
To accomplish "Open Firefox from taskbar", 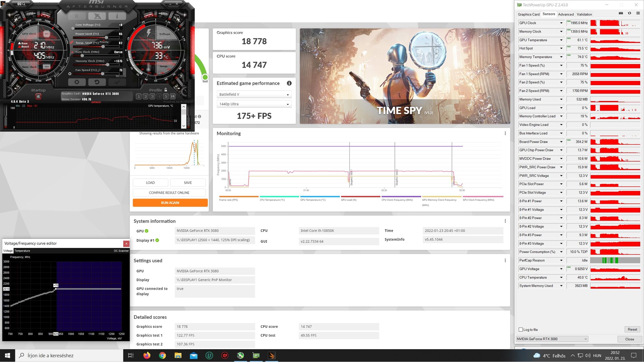I will pyautogui.click(x=147, y=355).
